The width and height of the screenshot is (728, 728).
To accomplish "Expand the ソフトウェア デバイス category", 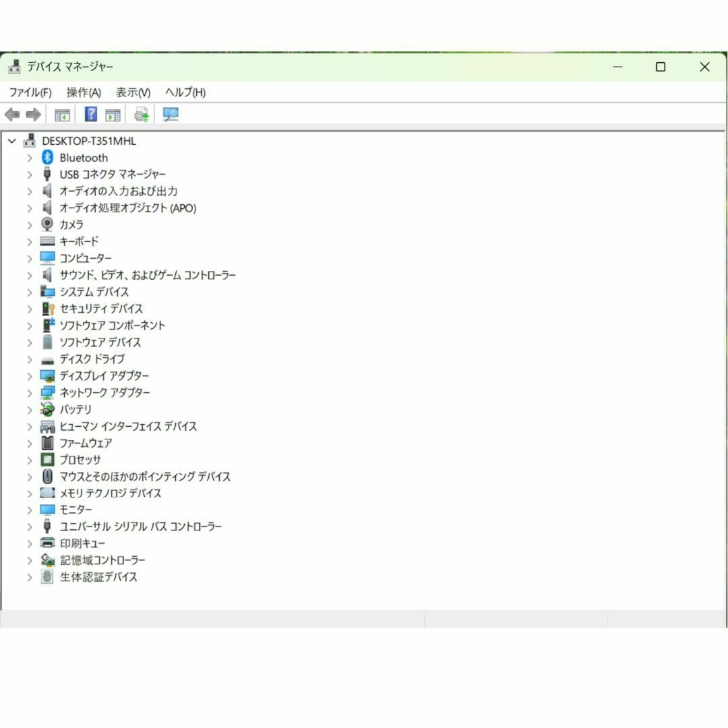I will point(30,342).
